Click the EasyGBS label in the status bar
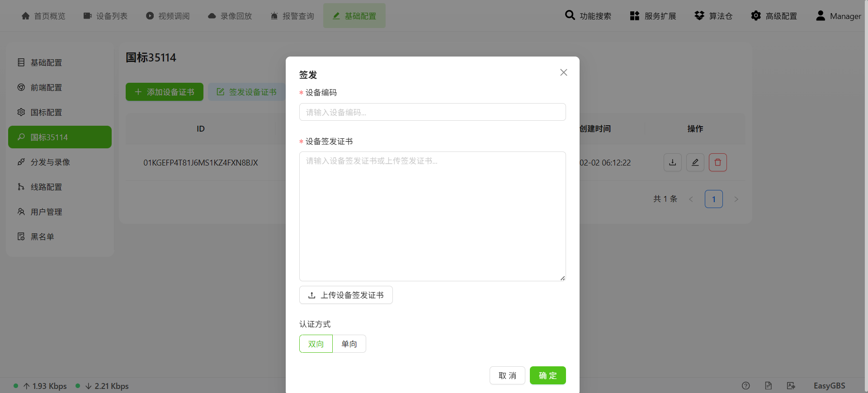This screenshot has width=868, height=393. (829, 386)
